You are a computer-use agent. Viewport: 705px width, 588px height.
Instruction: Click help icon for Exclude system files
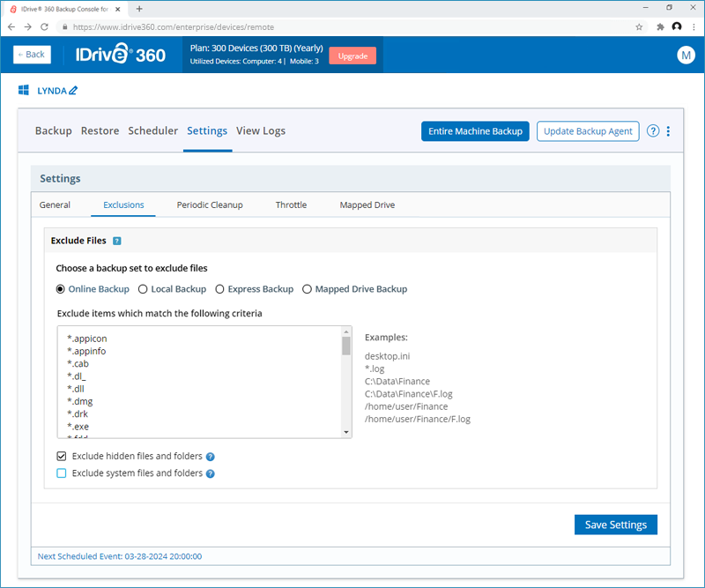pyautogui.click(x=210, y=473)
